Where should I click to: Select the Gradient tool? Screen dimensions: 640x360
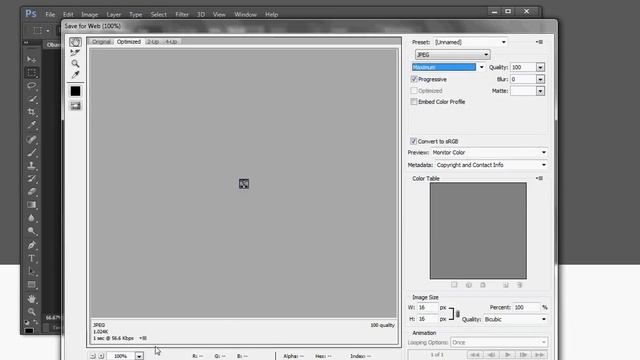coord(31,204)
